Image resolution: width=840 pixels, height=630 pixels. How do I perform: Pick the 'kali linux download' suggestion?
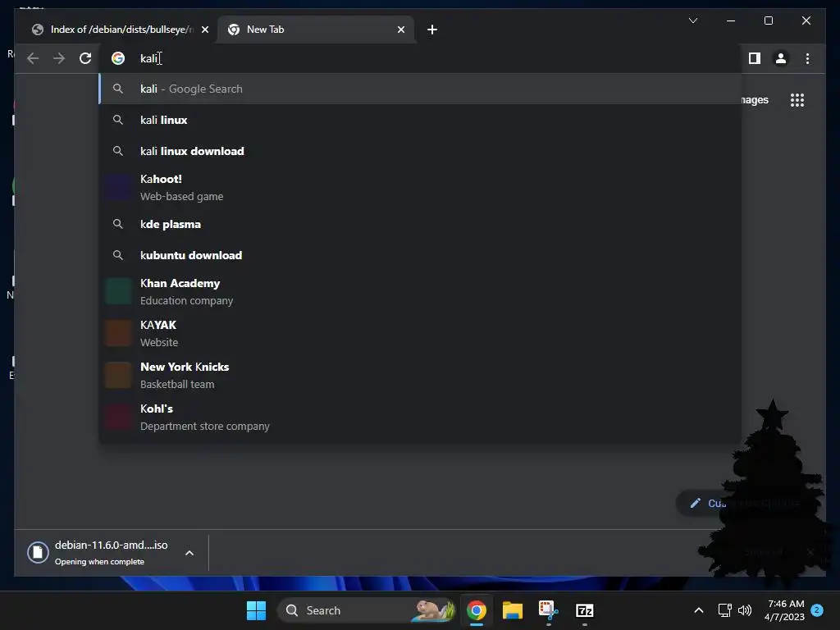tap(421, 151)
